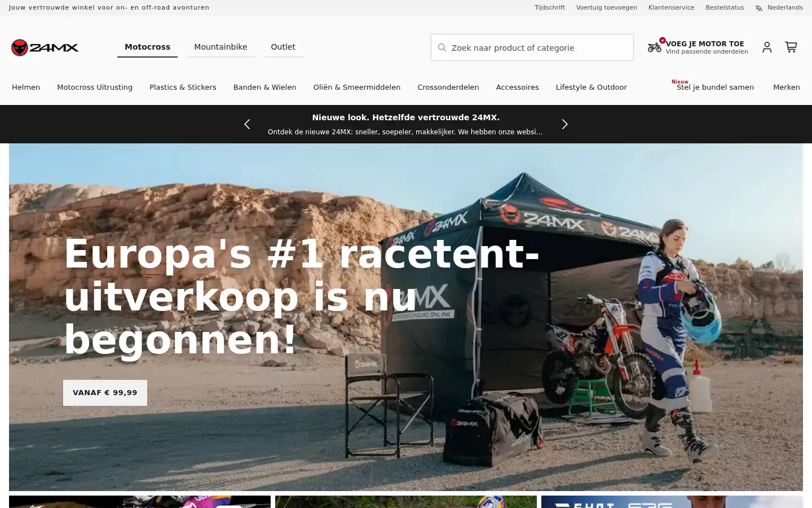Open the Crossonderdelen menu
This screenshot has height=508, width=812.
[x=448, y=87]
